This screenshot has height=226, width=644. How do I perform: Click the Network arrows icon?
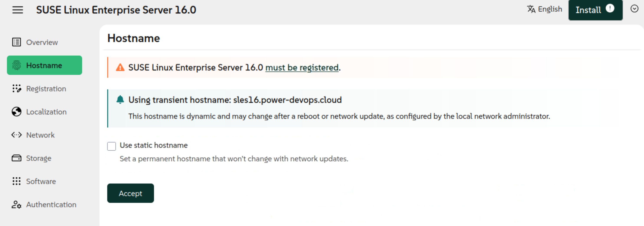(16, 135)
